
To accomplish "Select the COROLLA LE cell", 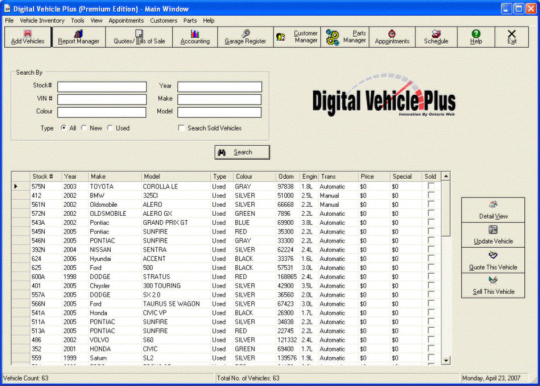I will coord(176,186).
